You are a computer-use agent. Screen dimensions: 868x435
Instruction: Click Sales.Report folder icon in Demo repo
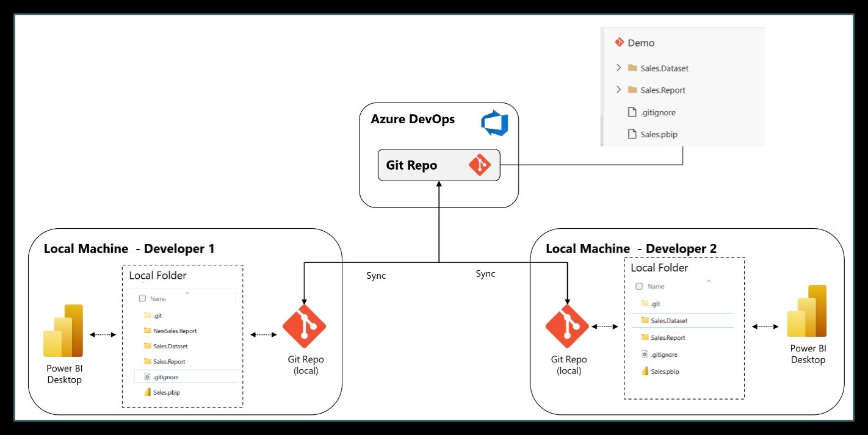[632, 90]
